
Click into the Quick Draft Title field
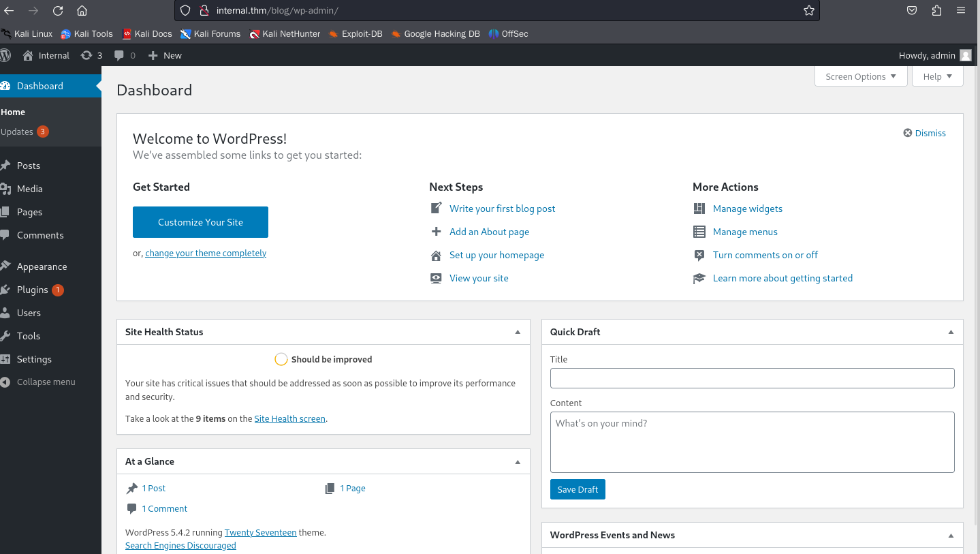(752, 378)
